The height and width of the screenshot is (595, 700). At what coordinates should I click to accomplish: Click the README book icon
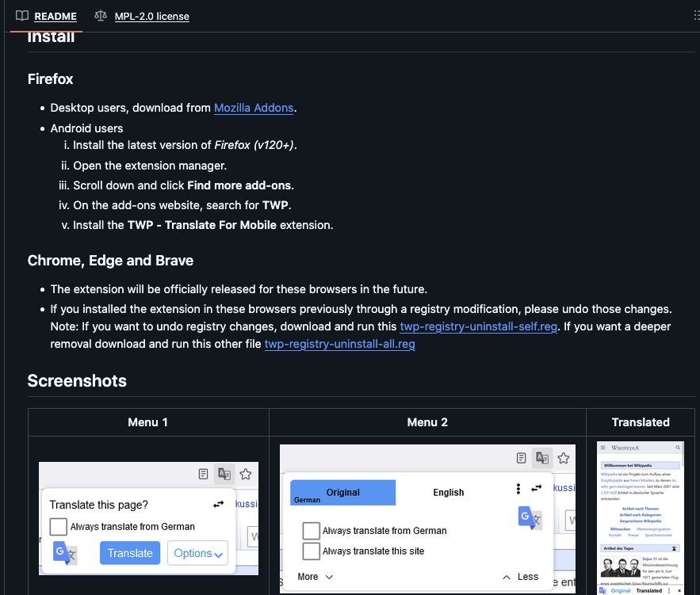[x=22, y=16]
